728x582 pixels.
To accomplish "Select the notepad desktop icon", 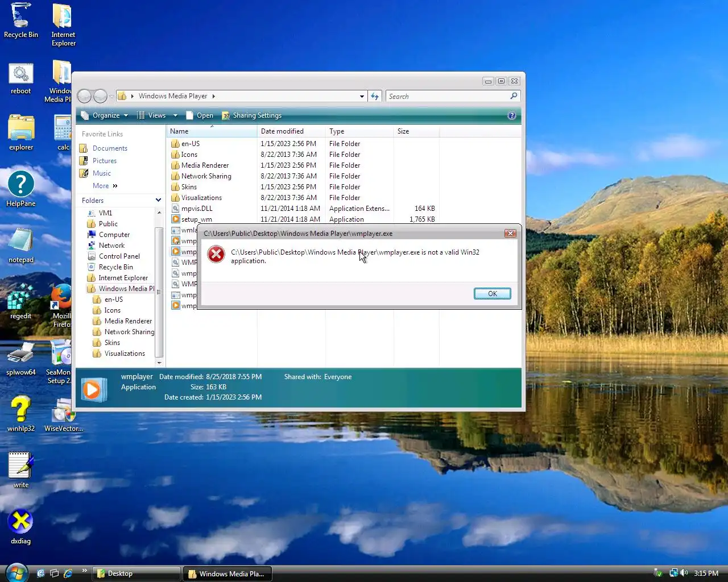I will [21, 246].
